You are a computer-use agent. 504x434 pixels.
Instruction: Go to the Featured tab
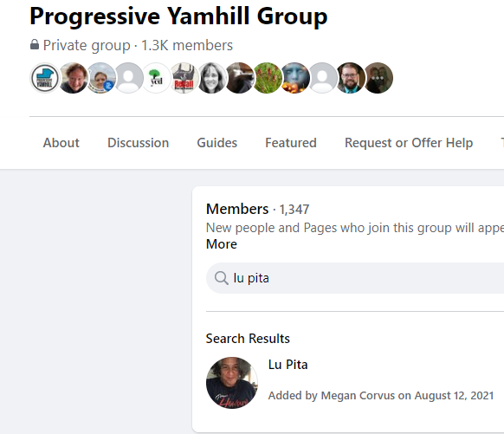coord(291,143)
